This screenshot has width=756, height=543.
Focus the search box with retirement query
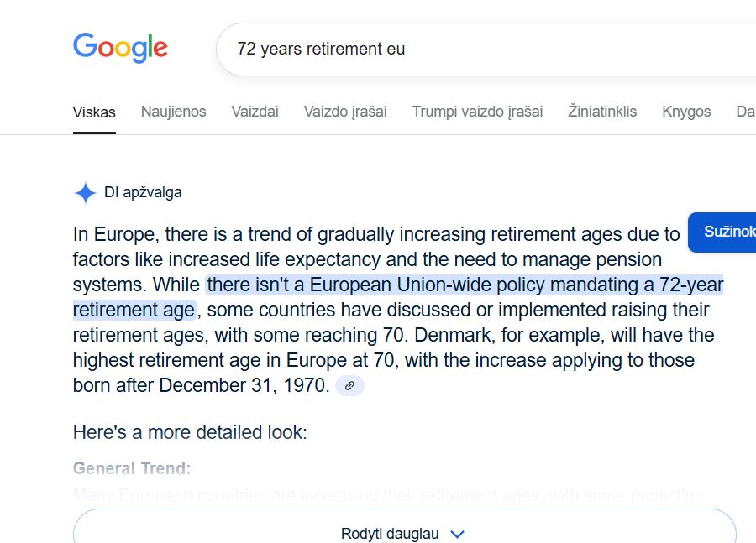coord(486,50)
